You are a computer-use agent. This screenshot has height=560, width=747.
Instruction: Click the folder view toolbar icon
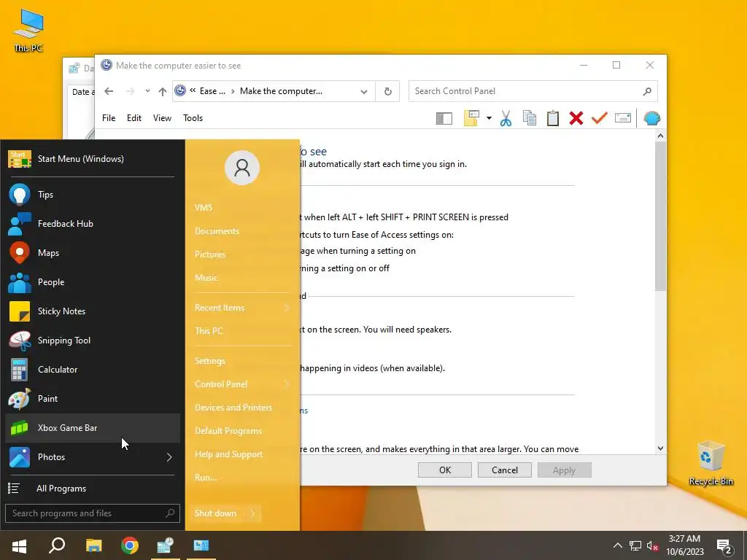coord(471,118)
